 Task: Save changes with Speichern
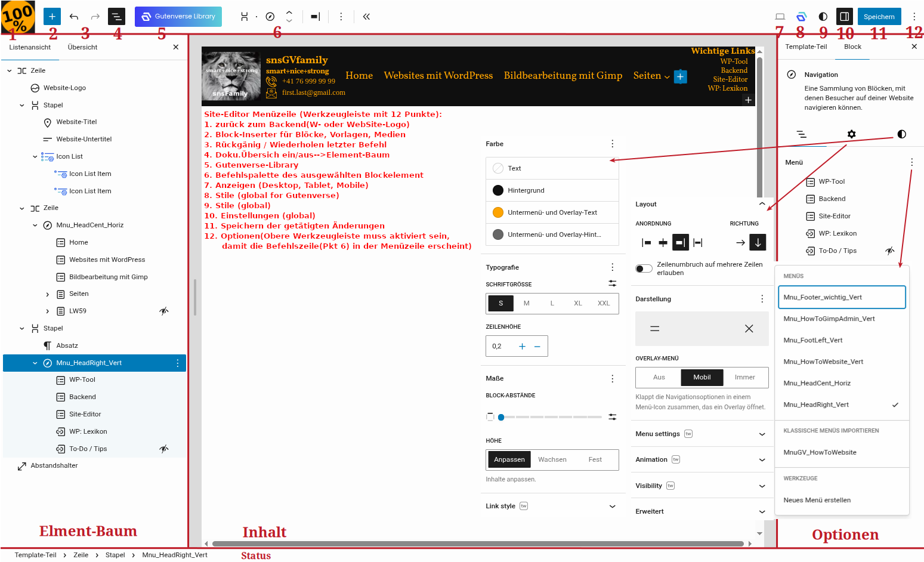(879, 17)
